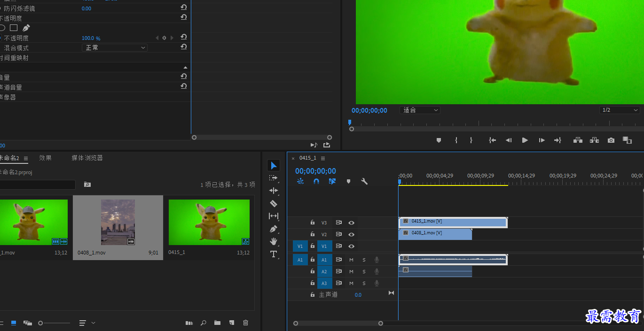Click the Lift button in program monitor
Screen dimensions: 644x331
pos(578,140)
